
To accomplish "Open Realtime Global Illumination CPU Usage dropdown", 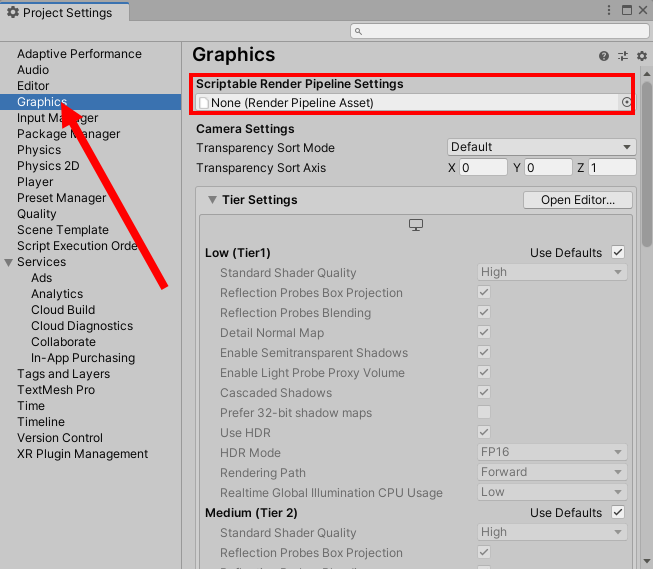I will [x=552, y=492].
